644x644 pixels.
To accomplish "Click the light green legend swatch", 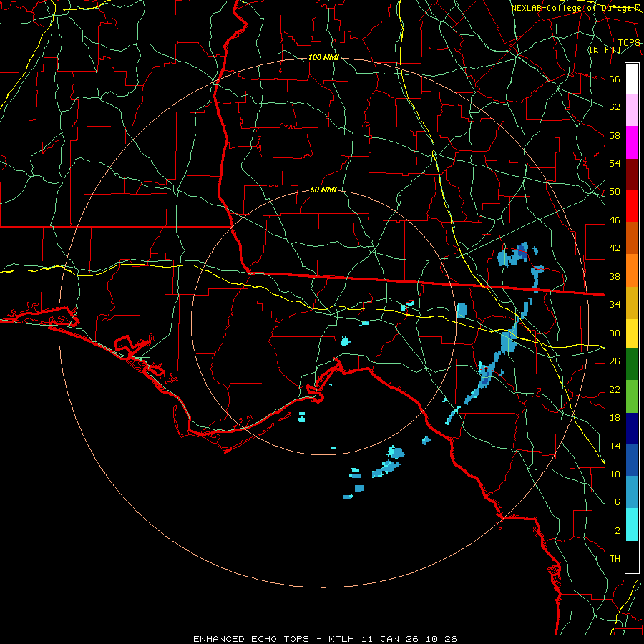I will pyautogui.click(x=632, y=396).
